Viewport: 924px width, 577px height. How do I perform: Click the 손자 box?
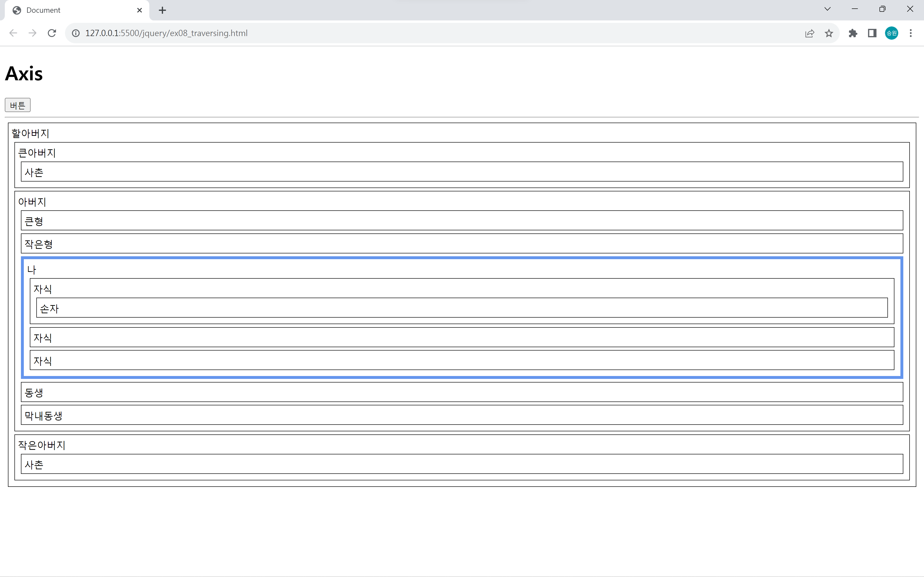click(462, 307)
